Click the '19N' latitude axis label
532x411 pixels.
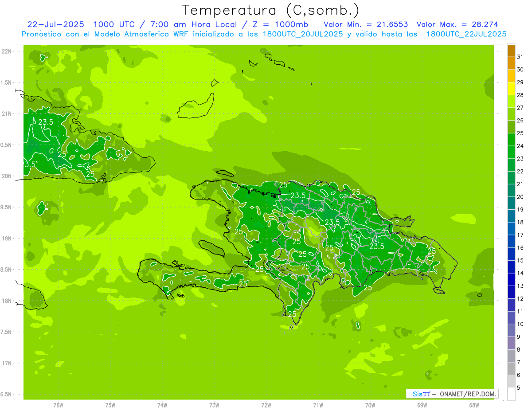7,239
